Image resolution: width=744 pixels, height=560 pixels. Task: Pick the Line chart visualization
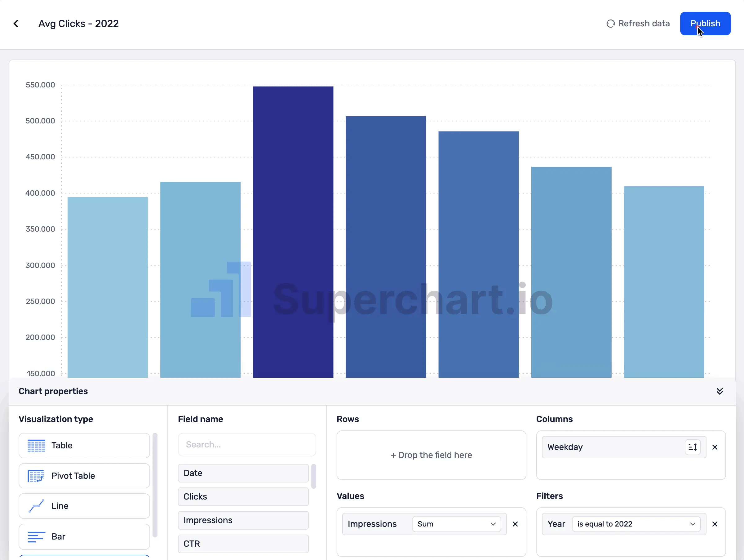pos(84,506)
